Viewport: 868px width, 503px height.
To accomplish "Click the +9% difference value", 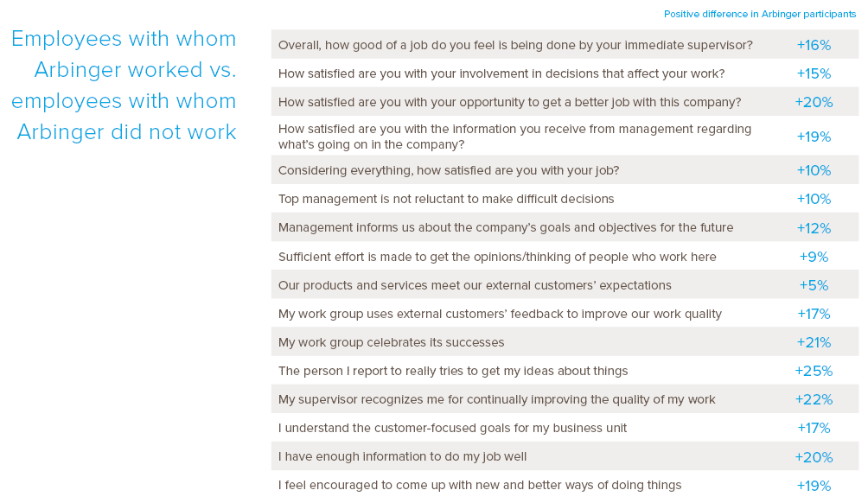I will click(x=814, y=257).
